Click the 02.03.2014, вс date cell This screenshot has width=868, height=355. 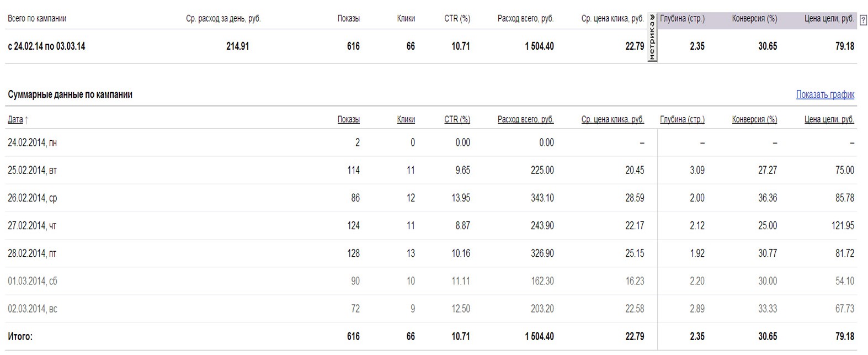(32, 309)
